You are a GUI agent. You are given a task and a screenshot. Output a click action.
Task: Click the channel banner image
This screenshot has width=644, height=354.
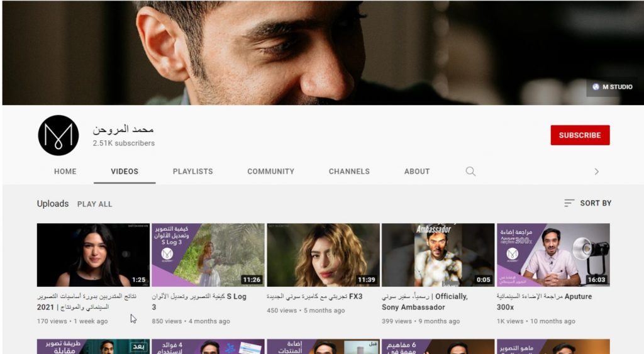[x=323, y=53]
